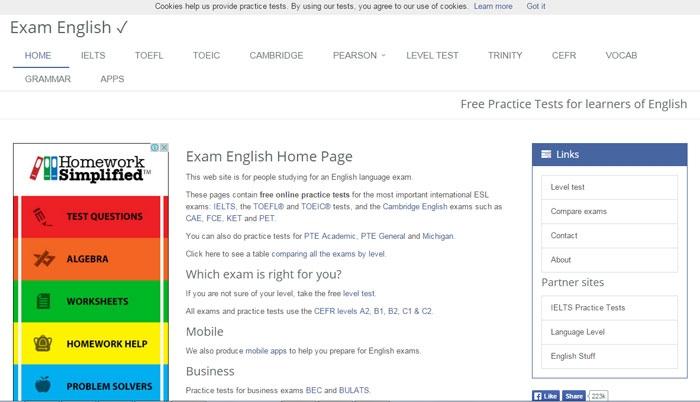Click the Problem Solvers ad banner

coord(91,383)
